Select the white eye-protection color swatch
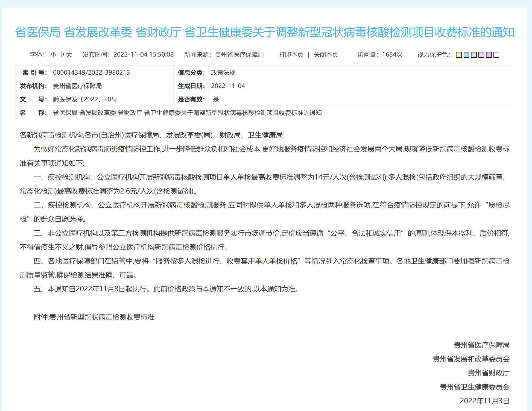The image size is (532, 411). point(496,55)
